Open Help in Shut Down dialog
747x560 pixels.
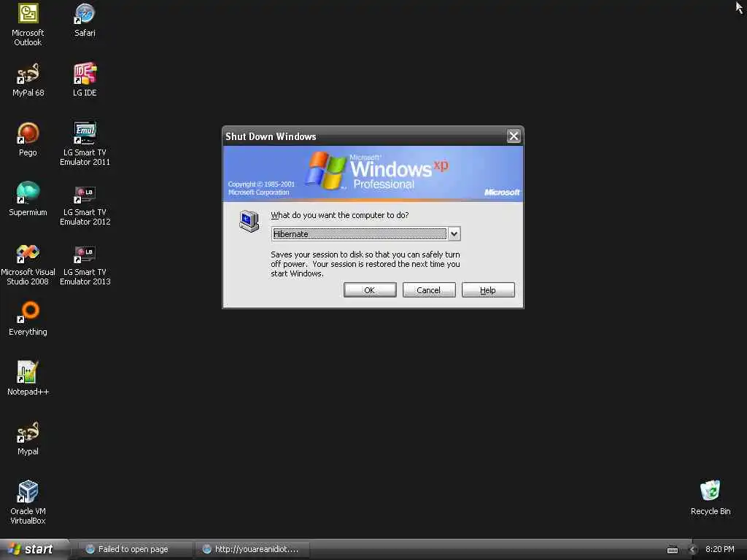pos(488,290)
